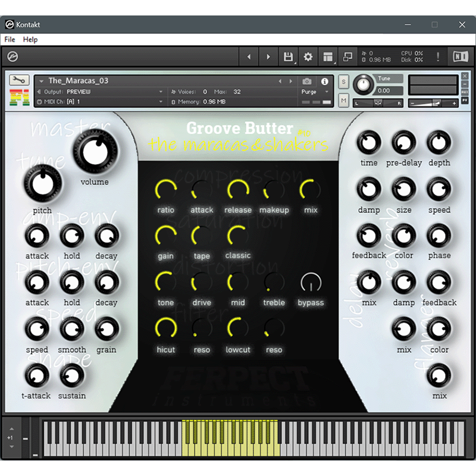Click the Kontakt logo in the toolbar

[x=12, y=57]
